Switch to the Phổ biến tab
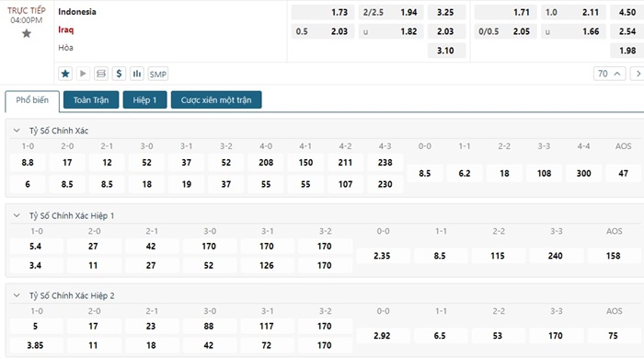This screenshot has height=358, width=644. (x=32, y=100)
